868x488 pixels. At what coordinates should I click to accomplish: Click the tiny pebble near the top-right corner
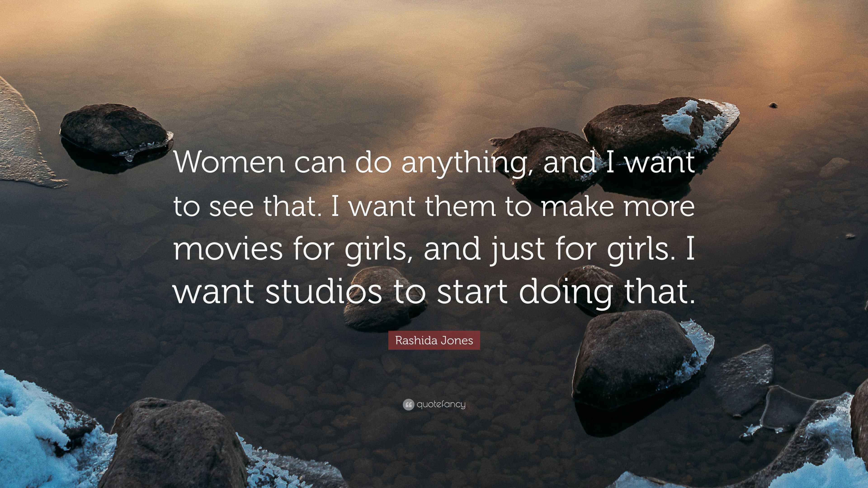[x=773, y=106]
